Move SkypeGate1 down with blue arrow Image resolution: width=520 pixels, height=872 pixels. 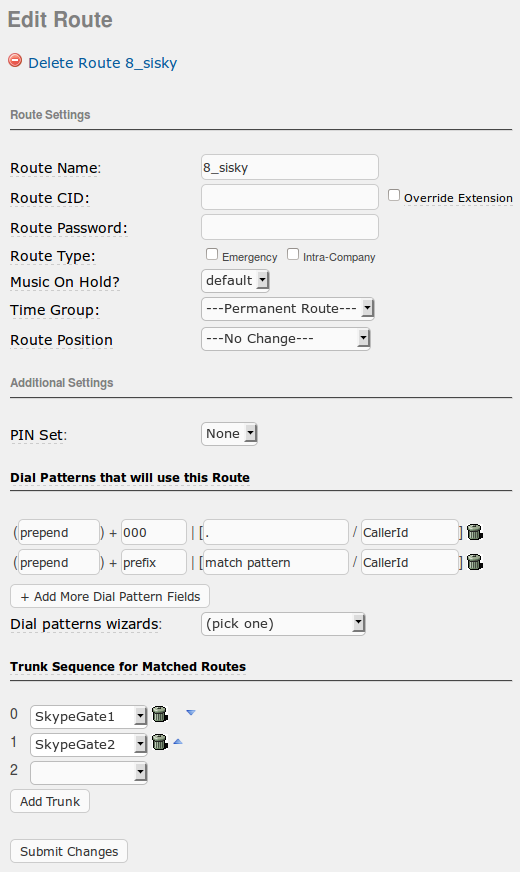191,712
